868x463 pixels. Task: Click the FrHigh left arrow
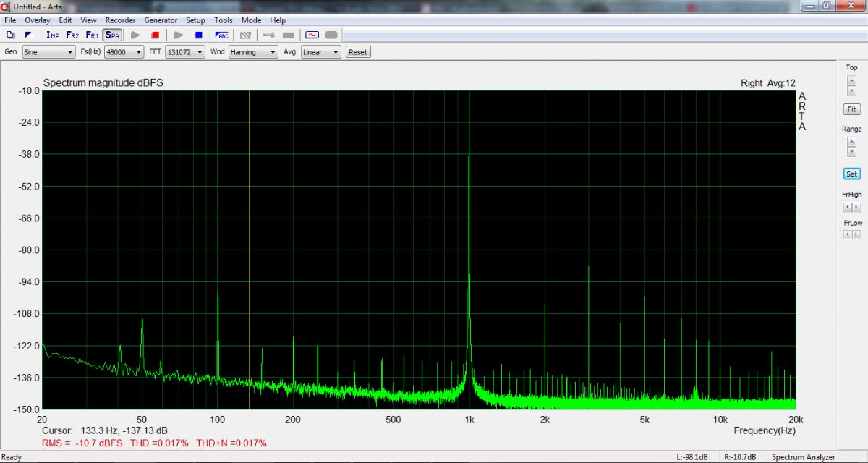pyautogui.click(x=847, y=207)
